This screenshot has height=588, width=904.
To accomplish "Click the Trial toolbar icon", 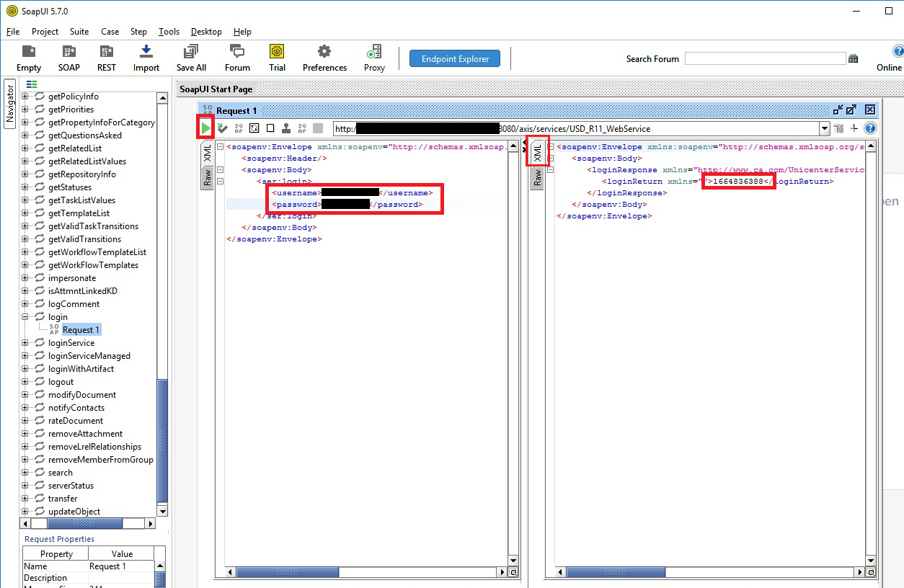I will 277,58.
